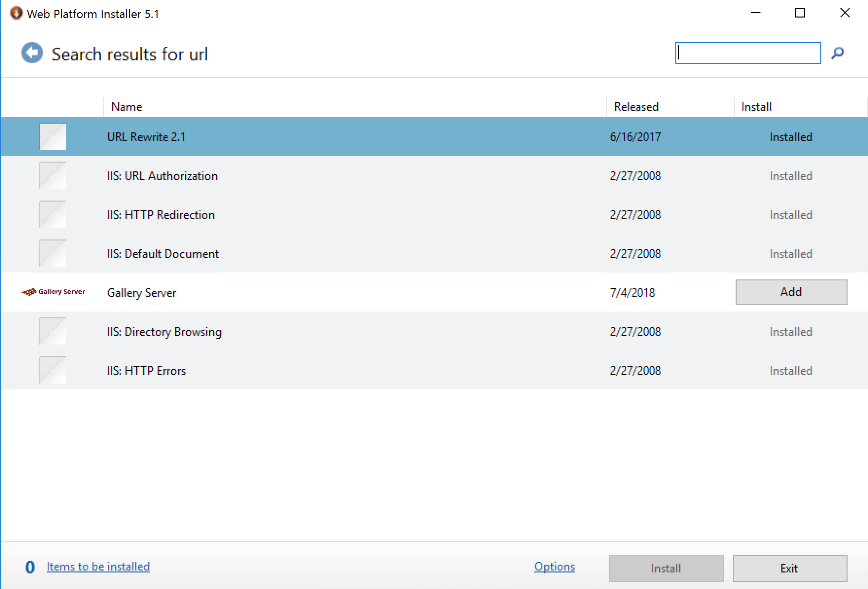Screen dimensions: 868x589
Task: Select the IIS: HTTP Errors row
Action: (x=341, y=370)
